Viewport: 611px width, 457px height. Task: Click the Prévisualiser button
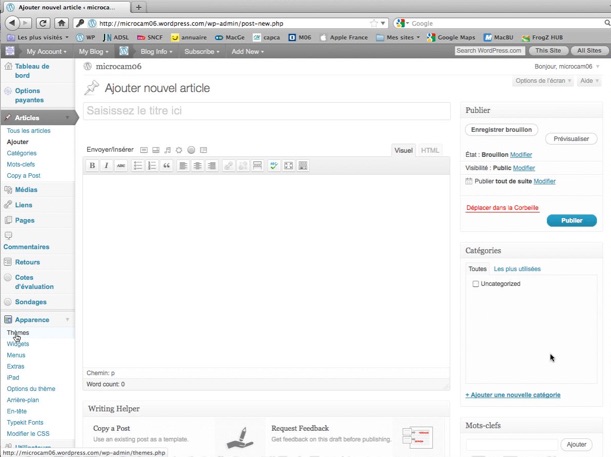tap(571, 139)
